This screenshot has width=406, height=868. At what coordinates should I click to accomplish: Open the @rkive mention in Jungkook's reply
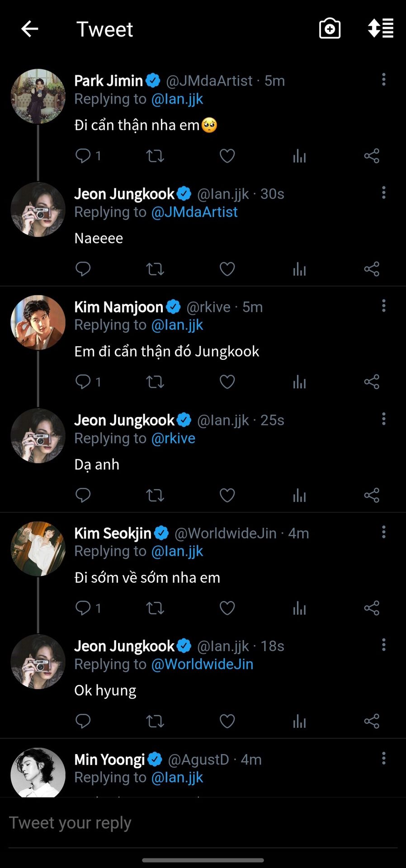173,438
